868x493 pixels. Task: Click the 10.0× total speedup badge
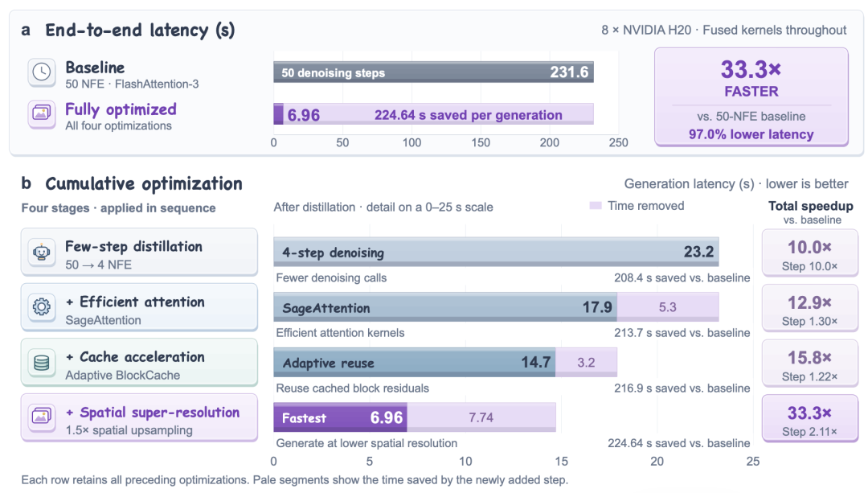point(810,253)
